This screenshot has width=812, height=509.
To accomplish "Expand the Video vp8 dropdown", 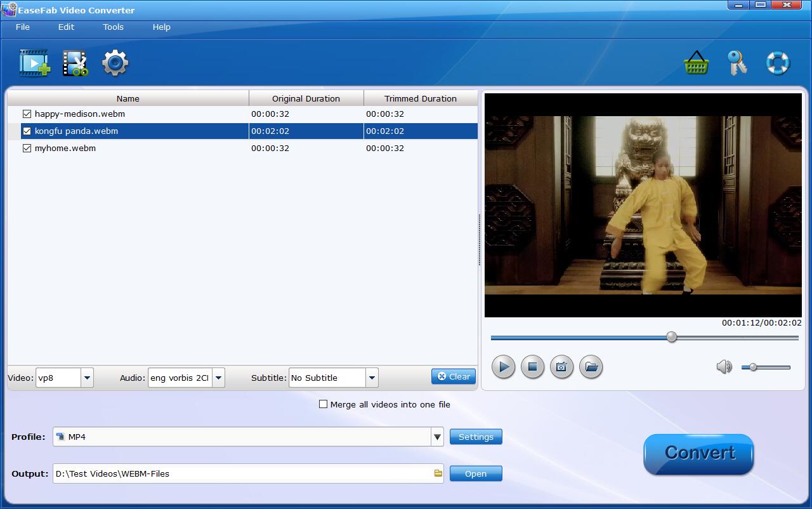I will (x=87, y=378).
